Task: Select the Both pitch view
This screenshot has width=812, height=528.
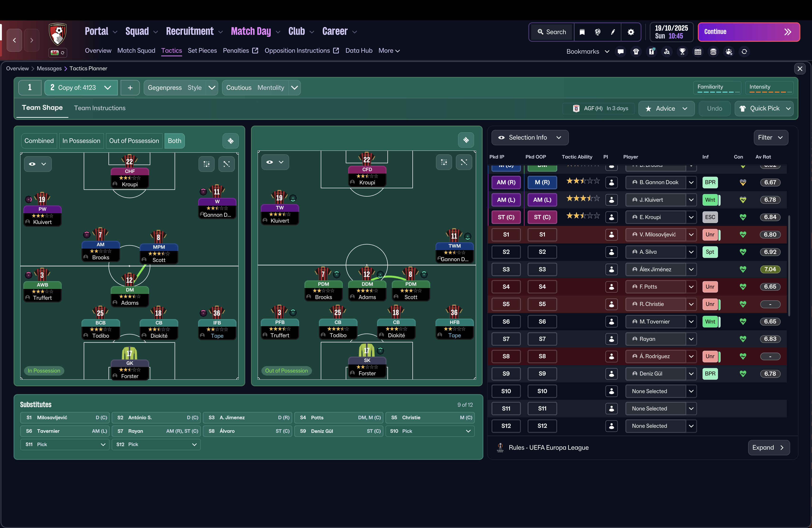Action: click(x=175, y=141)
